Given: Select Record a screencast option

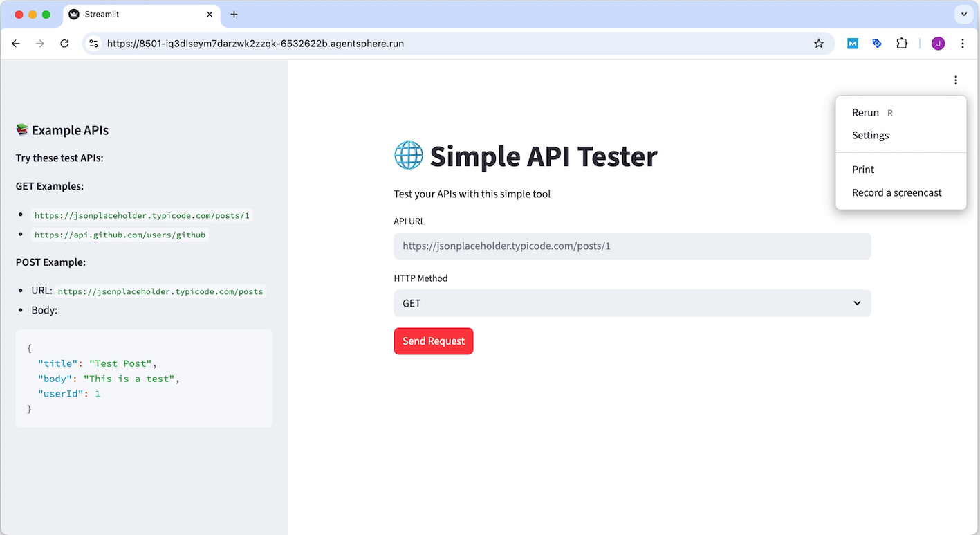Looking at the screenshot, I should click(x=897, y=192).
